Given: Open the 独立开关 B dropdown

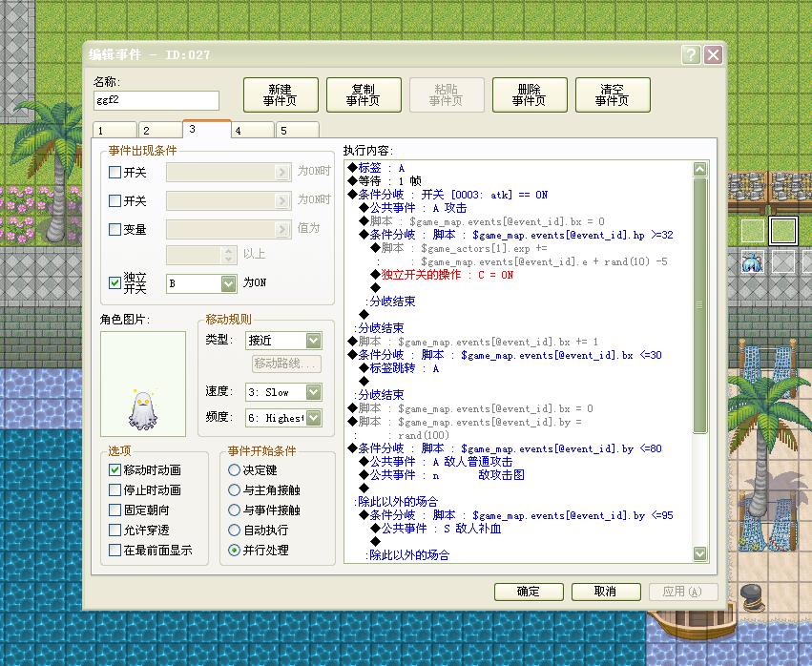Looking at the screenshot, I should click(x=228, y=283).
